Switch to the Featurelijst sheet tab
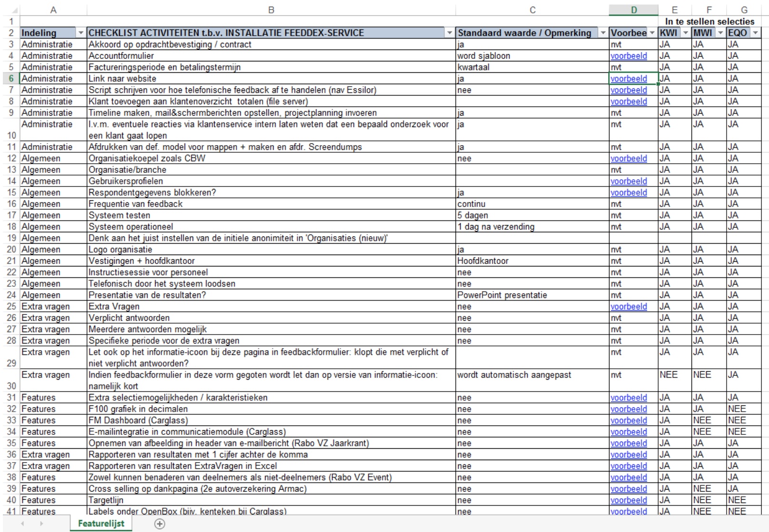769x532 pixels. [x=101, y=523]
